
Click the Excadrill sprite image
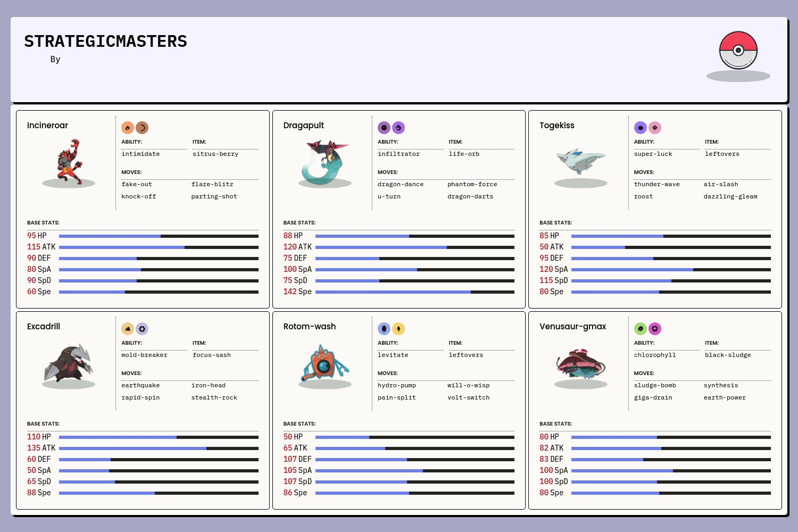point(69,363)
